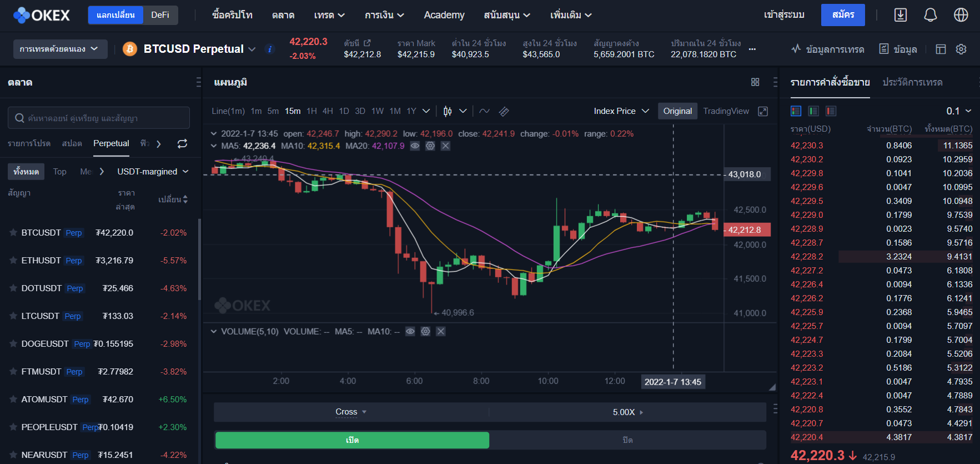Toggle VOLUME indicator visibility eye
The height and width of the screenshot is (464, 980).
410,332
